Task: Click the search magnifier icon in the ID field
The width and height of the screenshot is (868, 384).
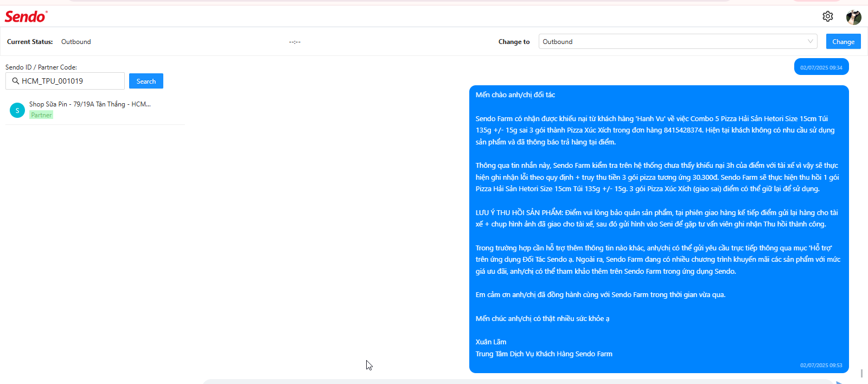Action: click(15, 81)
